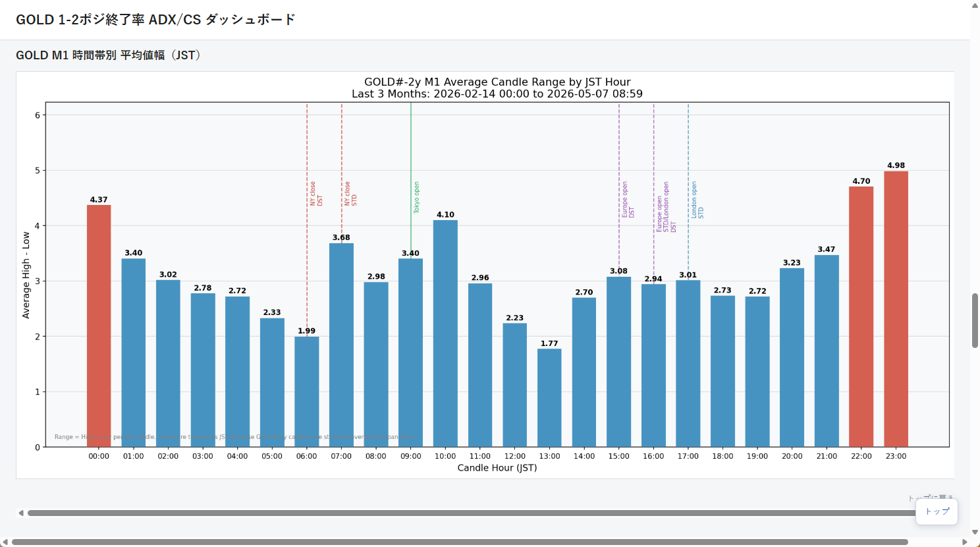The width and height of the screenshot is (980, 547).
Task: Click the page horizontal scrollbar right arrow
Action: tap(965, 542)
